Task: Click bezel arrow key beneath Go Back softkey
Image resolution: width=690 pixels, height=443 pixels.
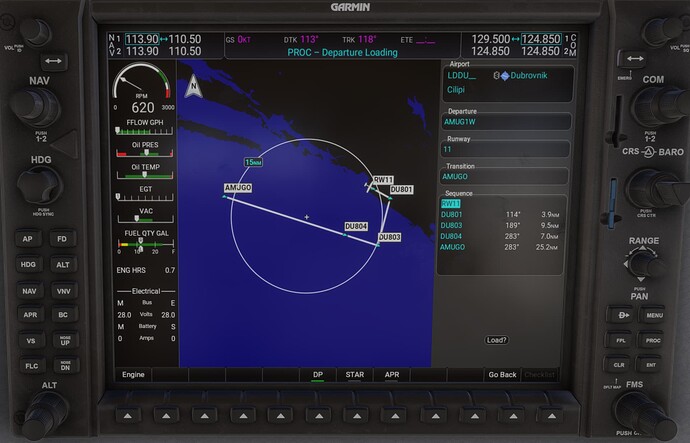Action: (x=514, y=415)
